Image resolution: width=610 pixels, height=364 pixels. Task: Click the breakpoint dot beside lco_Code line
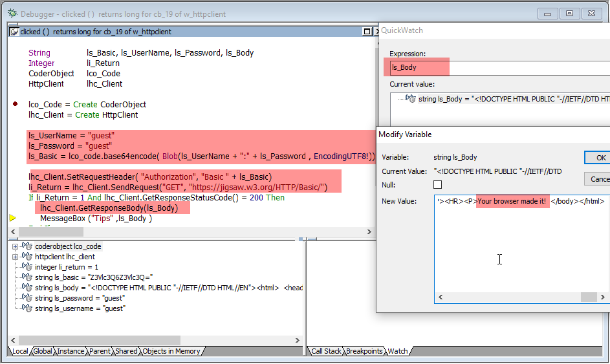tap(15, 104)
